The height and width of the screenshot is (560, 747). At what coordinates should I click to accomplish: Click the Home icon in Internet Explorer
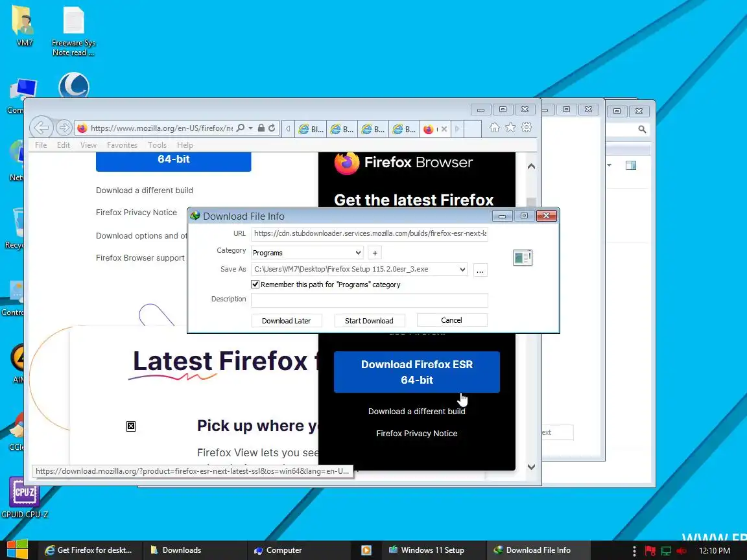(x=495, y=128)
